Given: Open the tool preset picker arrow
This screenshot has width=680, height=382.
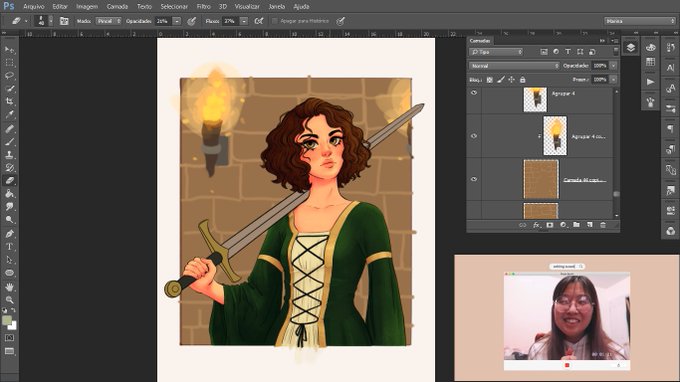Looking at the screenshot, I should [x=26, y=21].
